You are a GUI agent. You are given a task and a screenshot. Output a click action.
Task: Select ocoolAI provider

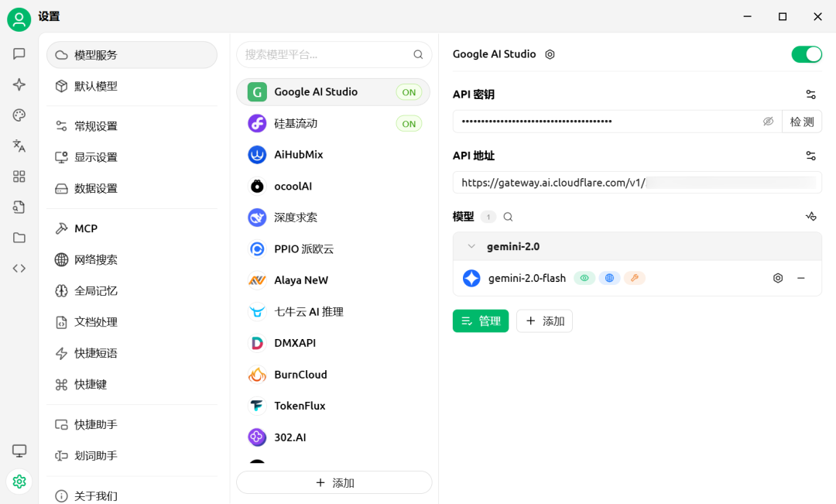333,186
